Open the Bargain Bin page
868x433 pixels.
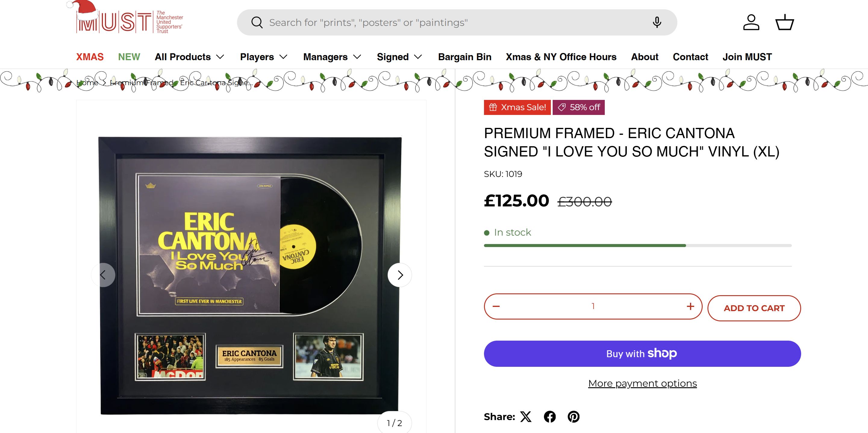[465, 57]
